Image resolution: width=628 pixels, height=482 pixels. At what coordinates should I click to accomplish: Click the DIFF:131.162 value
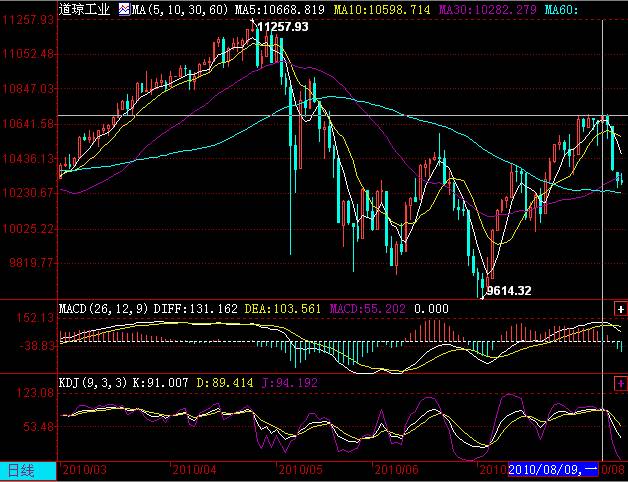pyautogui.click(x=196, y=309)
